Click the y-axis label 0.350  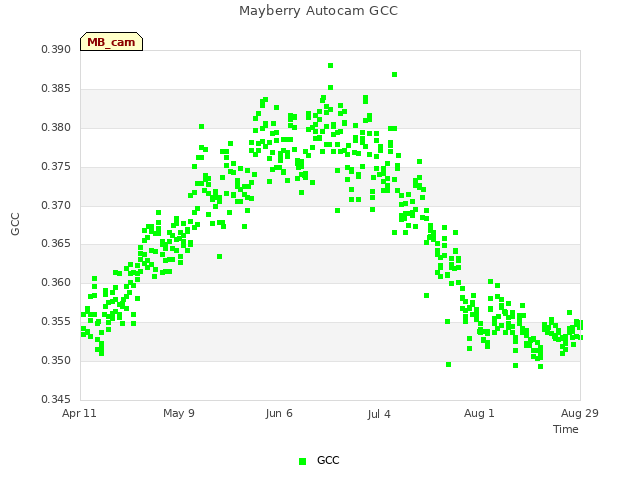click(56, 360)
